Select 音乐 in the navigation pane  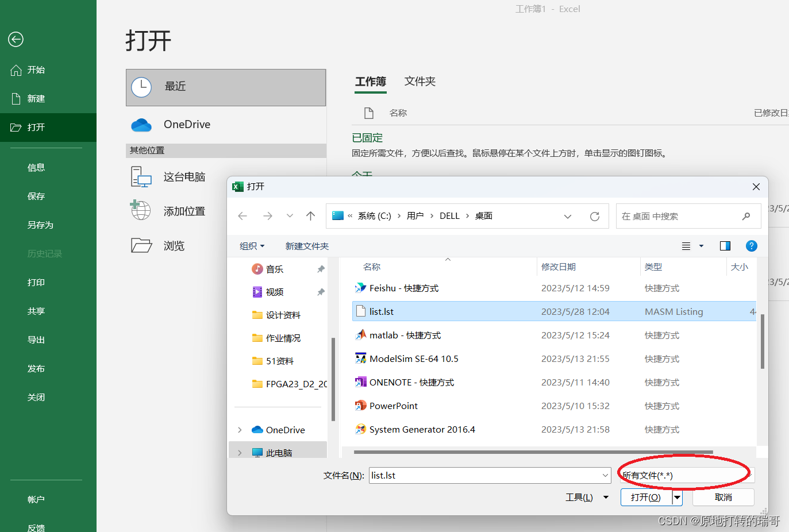coord(275,269)
